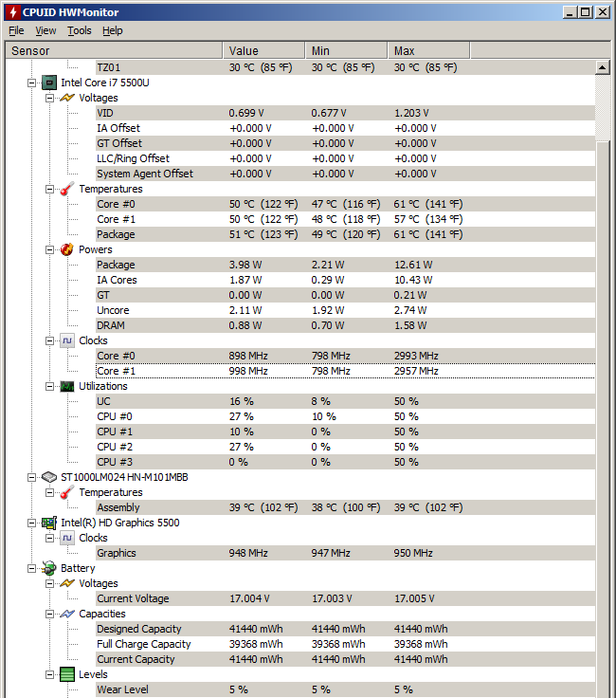Select the Clocks Core #1 row
The width and height of the screenshot is (616, 698).
(346, 371)
